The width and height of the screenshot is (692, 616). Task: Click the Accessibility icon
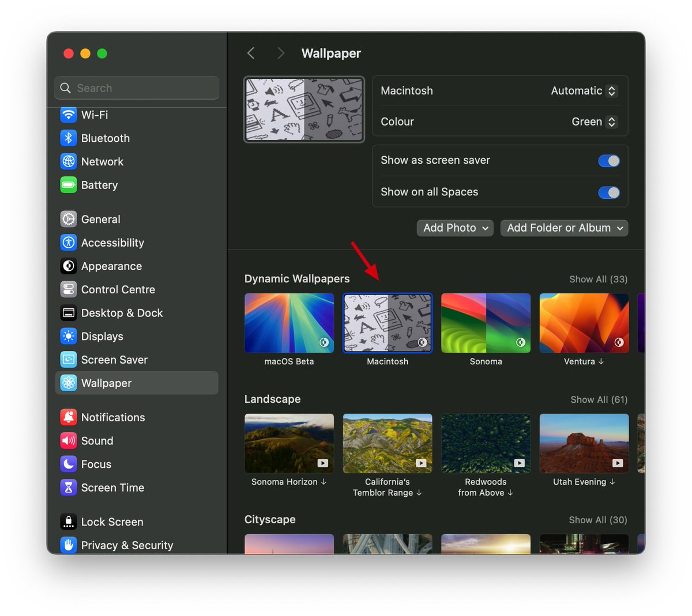(x=69, y=243)
